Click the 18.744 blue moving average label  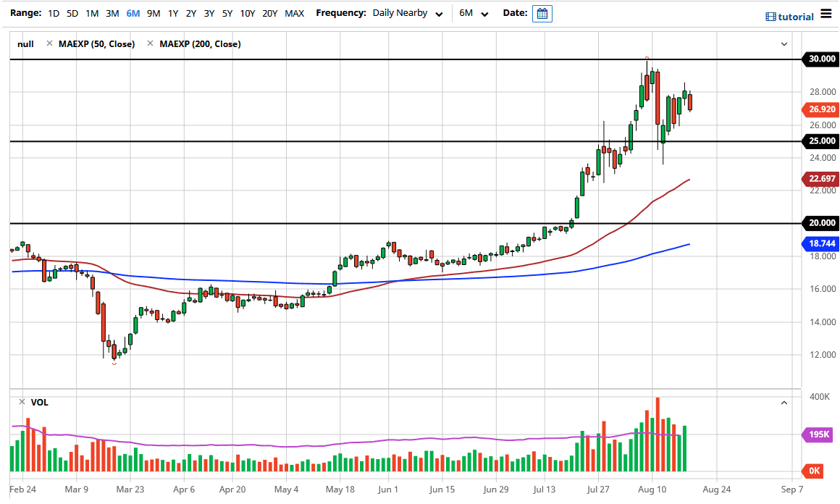[819, 244]
